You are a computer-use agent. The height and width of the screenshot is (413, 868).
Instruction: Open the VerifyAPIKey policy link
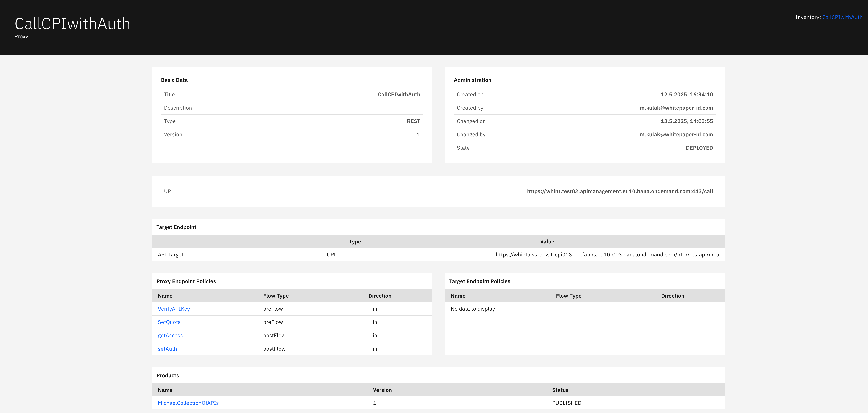174,309
